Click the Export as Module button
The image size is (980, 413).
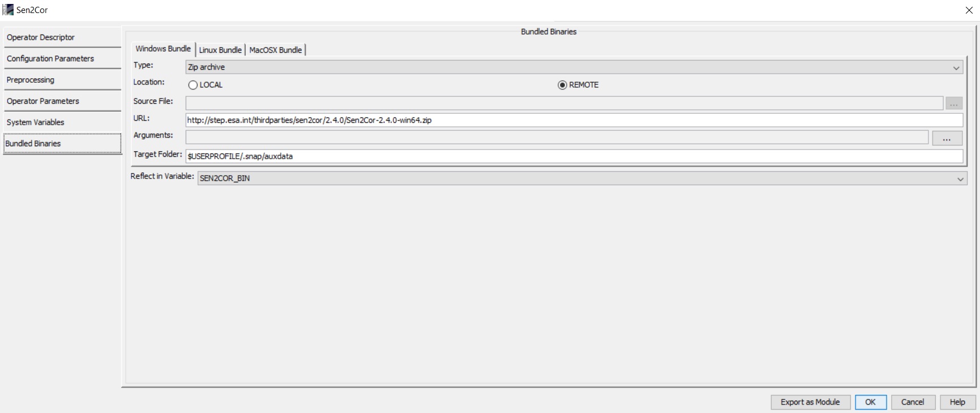[x=810, y=402]
